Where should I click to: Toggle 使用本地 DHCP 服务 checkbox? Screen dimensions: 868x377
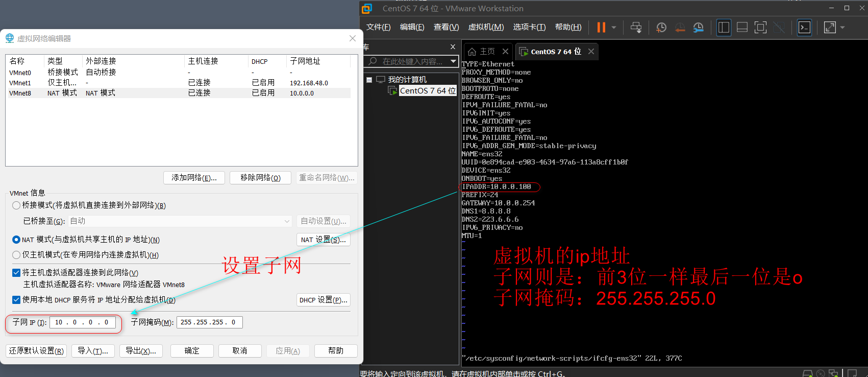click(x=16, y=300)
